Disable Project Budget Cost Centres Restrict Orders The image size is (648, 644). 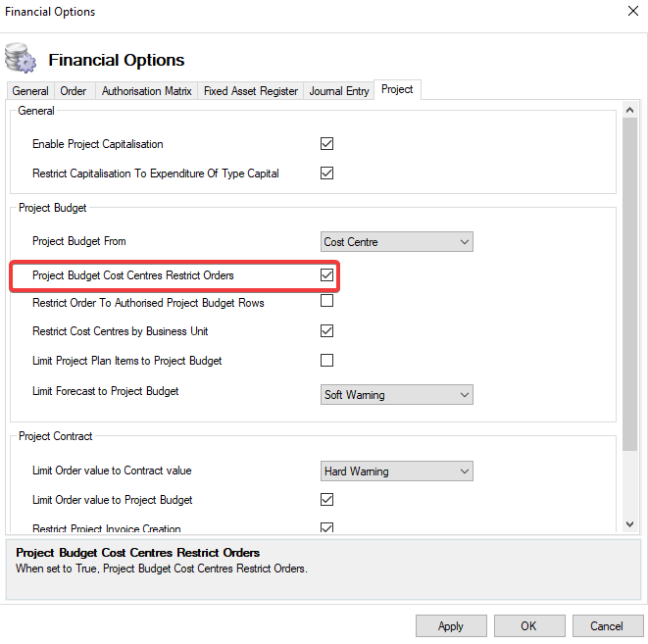[x=327, y=275]
